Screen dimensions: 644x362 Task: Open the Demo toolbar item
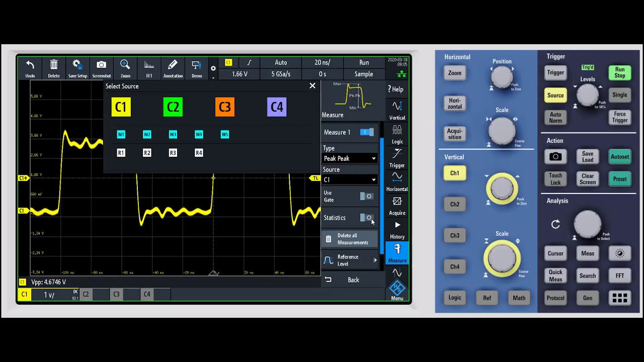coord(197,68)
